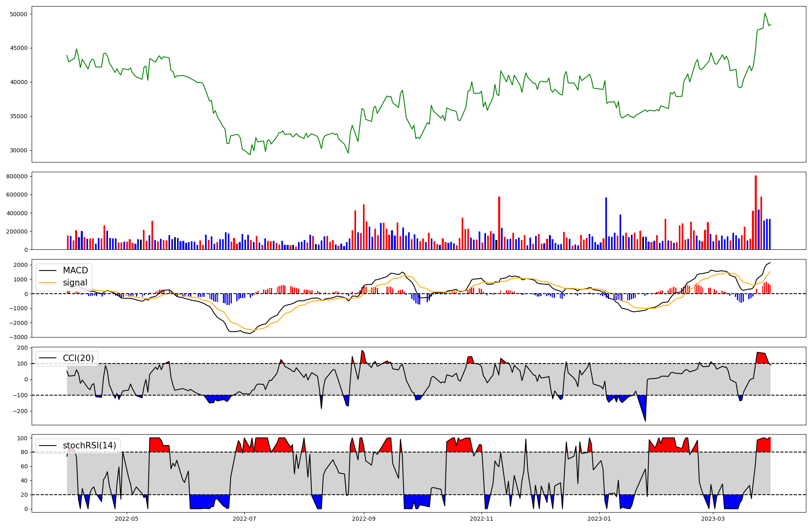
Task: Click the 30000 price axis label
Action: coord(18,151)
